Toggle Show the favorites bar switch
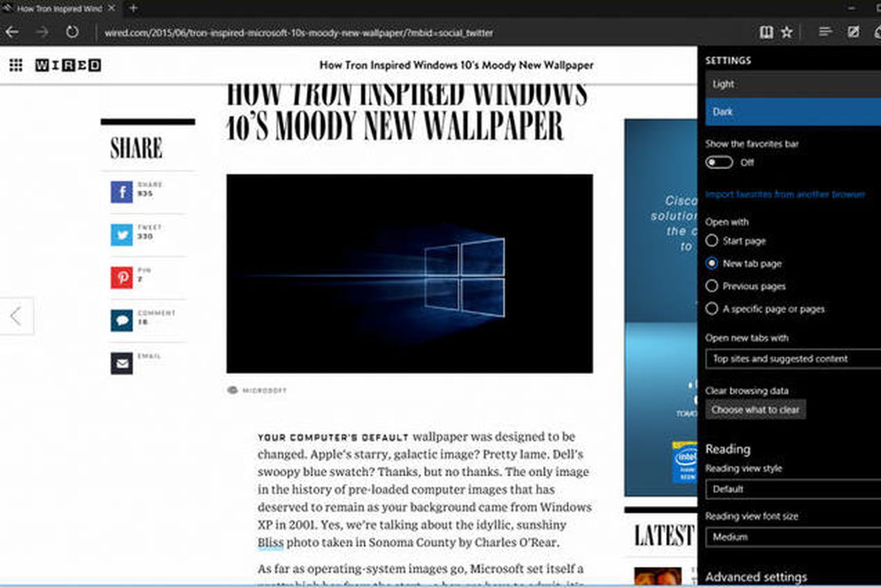The width and height of the screenshot is (881, 588). point(719,163)
